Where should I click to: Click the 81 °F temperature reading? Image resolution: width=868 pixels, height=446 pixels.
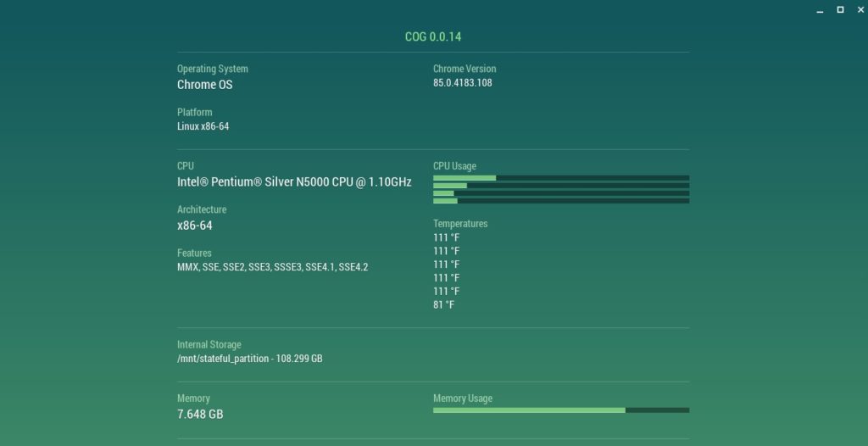pos(443,305)
